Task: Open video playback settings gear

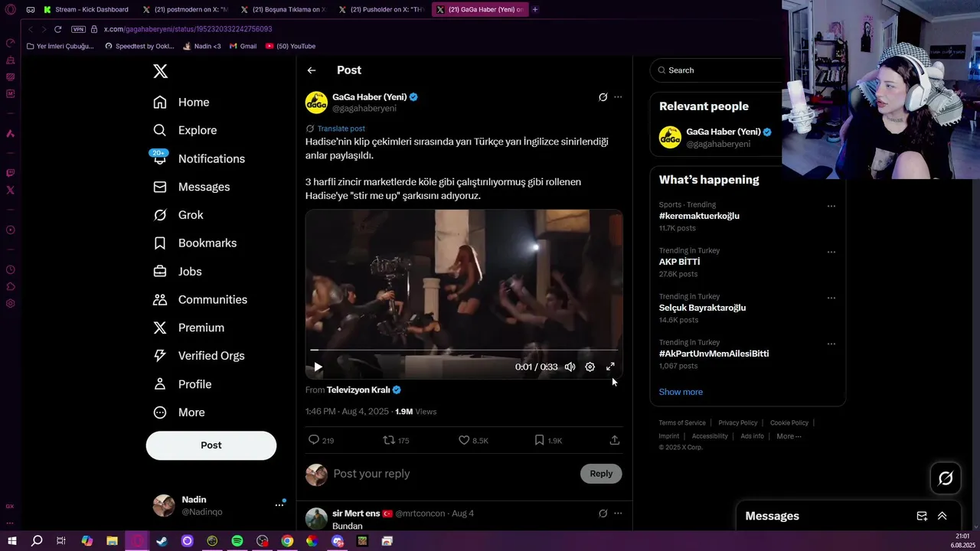Action: [590, 367]
